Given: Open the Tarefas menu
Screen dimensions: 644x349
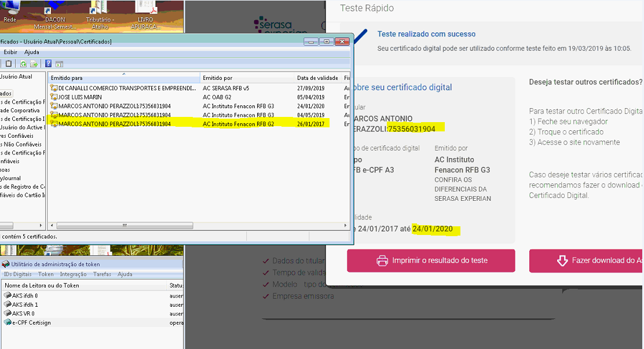Looking at the screenshot, I should coord(102,274).
